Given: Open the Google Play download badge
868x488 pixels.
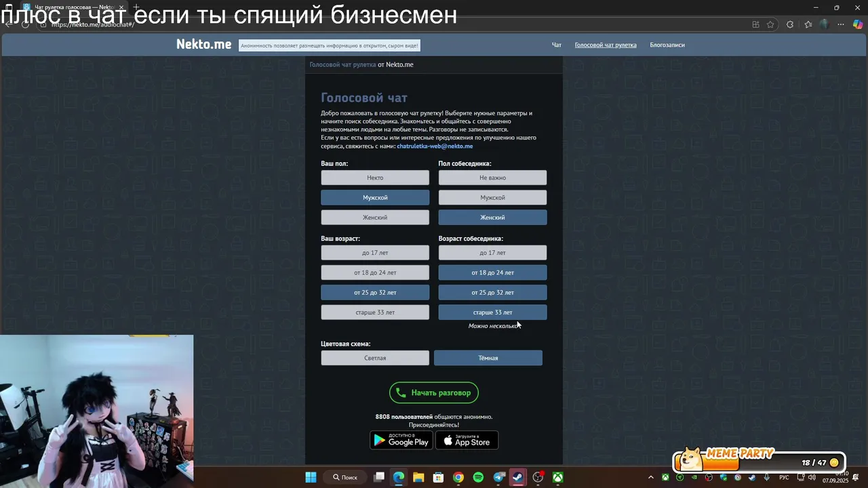Looking at the screenshot, I should (401, 440).
